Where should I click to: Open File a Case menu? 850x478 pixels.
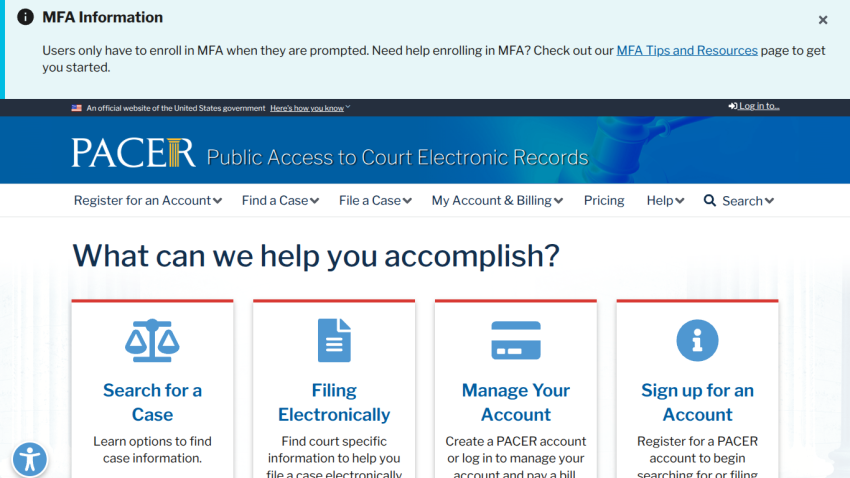(x=375, y=201)
